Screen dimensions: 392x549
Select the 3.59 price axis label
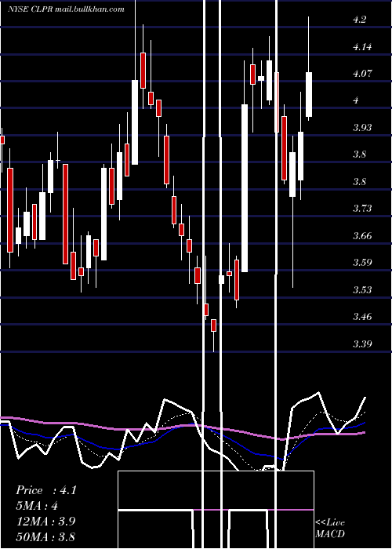coord(362,263)
